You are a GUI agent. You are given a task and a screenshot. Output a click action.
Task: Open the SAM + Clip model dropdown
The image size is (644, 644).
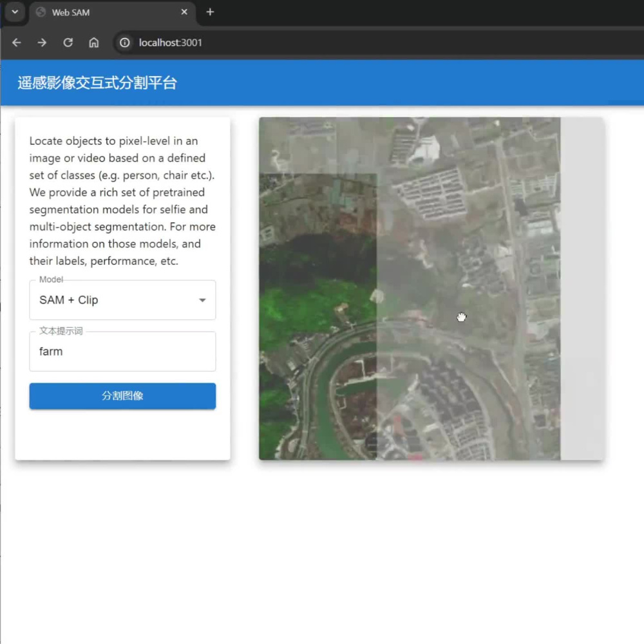coord(122,300)
